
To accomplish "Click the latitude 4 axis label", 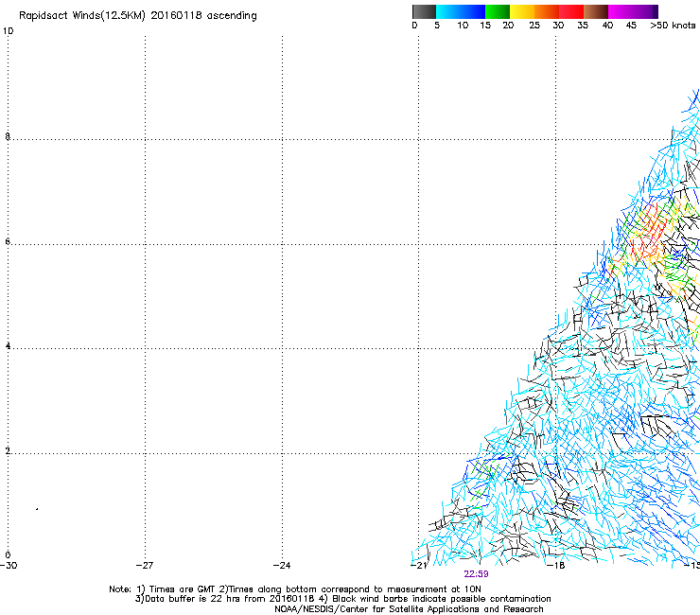I will point(8,346).
